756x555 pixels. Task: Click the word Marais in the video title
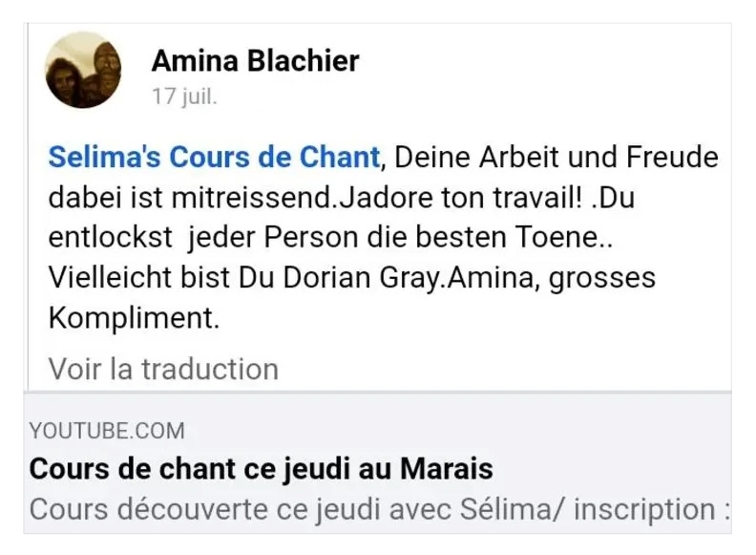pos(446,470)
